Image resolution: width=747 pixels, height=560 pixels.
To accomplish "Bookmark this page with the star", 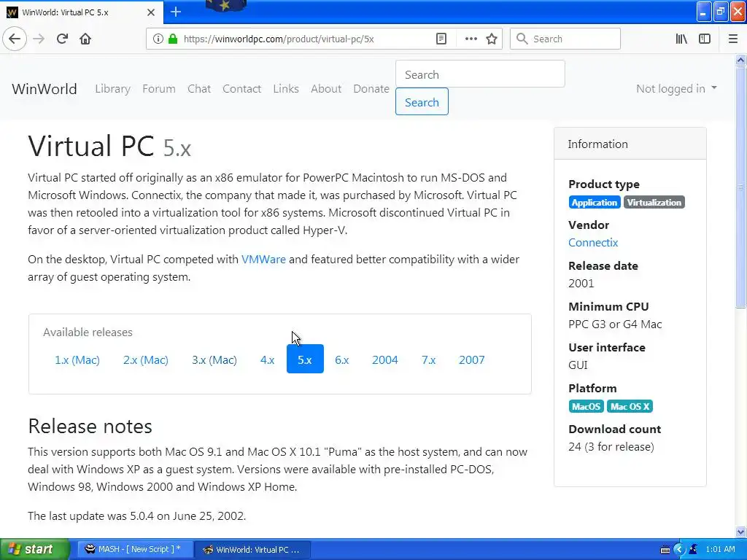I will click(492, 39).
